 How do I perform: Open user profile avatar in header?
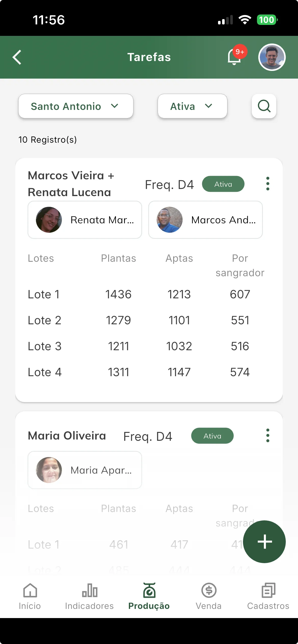pos(272,57)
